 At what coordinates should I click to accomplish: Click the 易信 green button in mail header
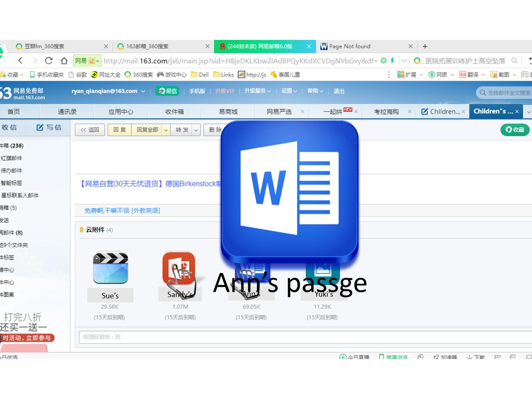(x=167, y=91)
